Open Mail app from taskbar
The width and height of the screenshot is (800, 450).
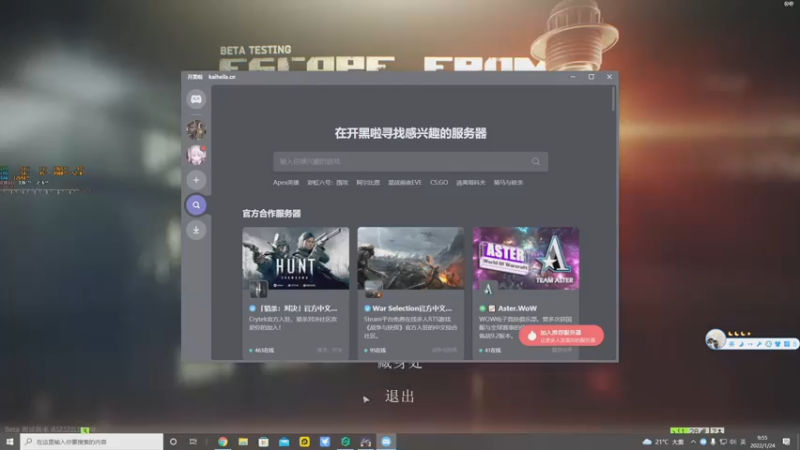coord(284,442)
